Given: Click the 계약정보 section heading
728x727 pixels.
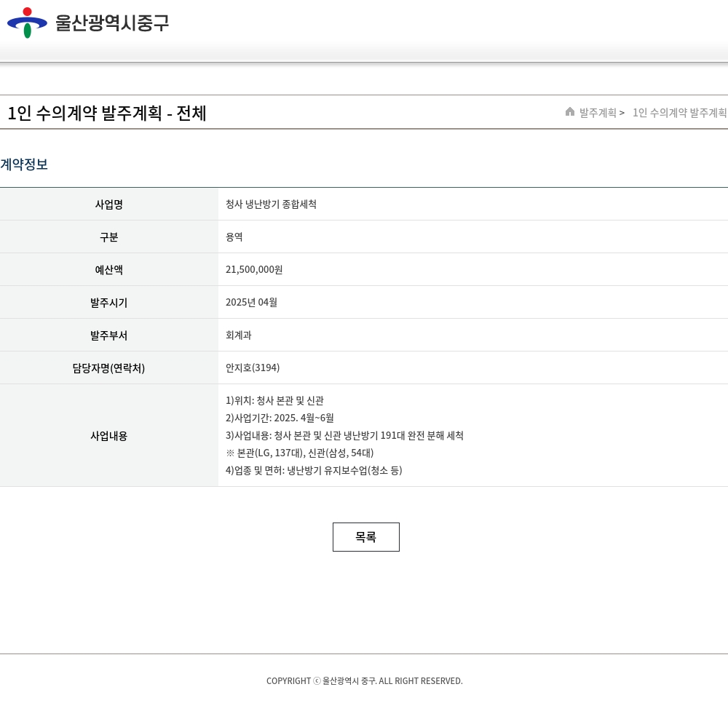Looking at the screenshot, I should pos(24,164).
